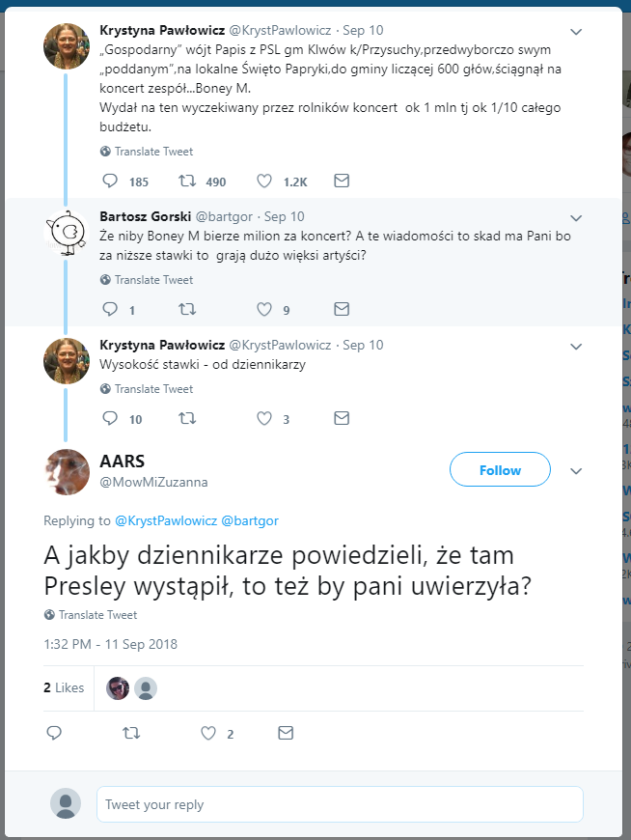
Task: Follow @MowMiZuzanna
Action: [500, 469]
